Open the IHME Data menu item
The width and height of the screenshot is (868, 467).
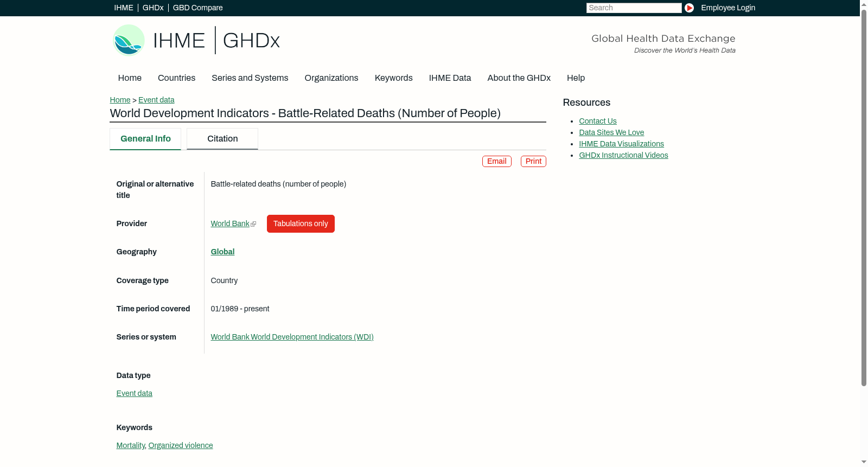click(x=450, y=78)
